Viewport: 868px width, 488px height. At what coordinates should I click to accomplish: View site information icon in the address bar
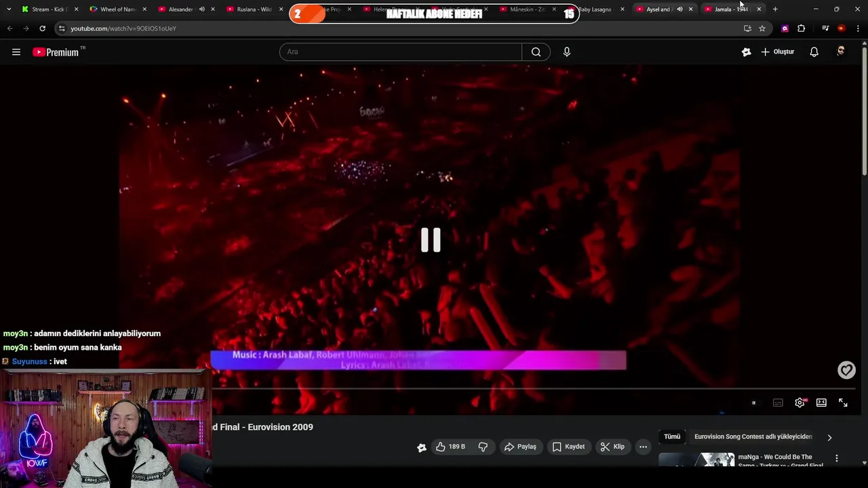[62, 28]
